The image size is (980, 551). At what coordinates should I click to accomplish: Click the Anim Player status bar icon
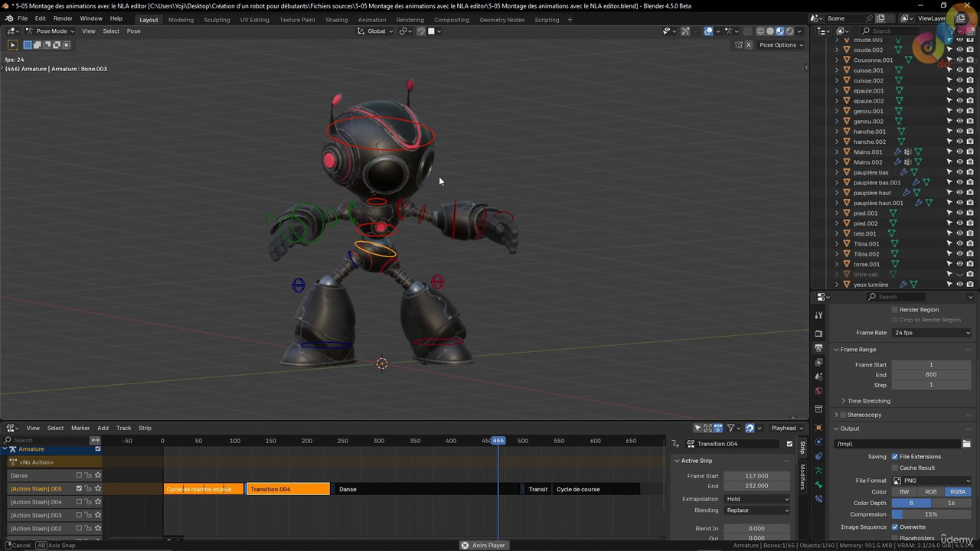(x=465, y=545)
